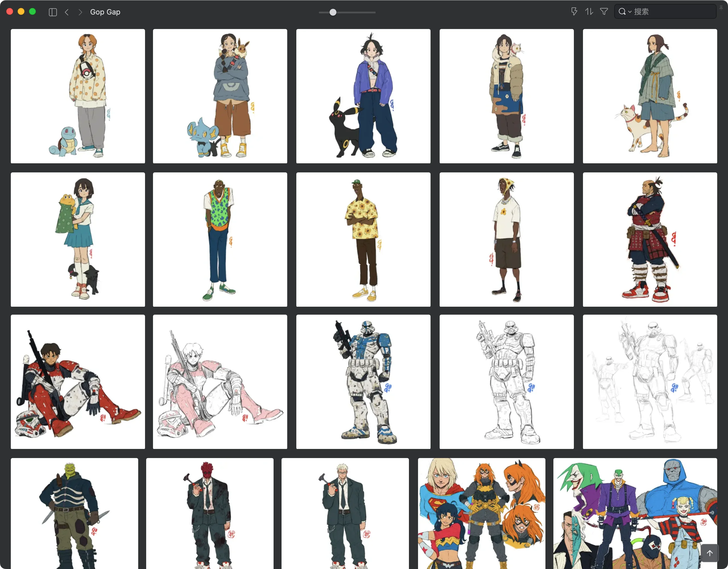Select Killer Croc with knives thumbnail

tap(74, 514)
